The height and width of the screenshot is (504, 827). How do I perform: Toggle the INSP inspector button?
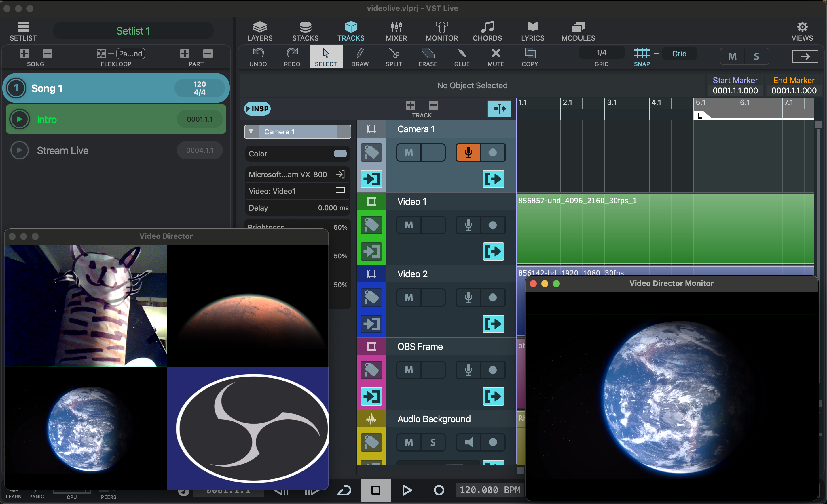click(x=257, y=109)
